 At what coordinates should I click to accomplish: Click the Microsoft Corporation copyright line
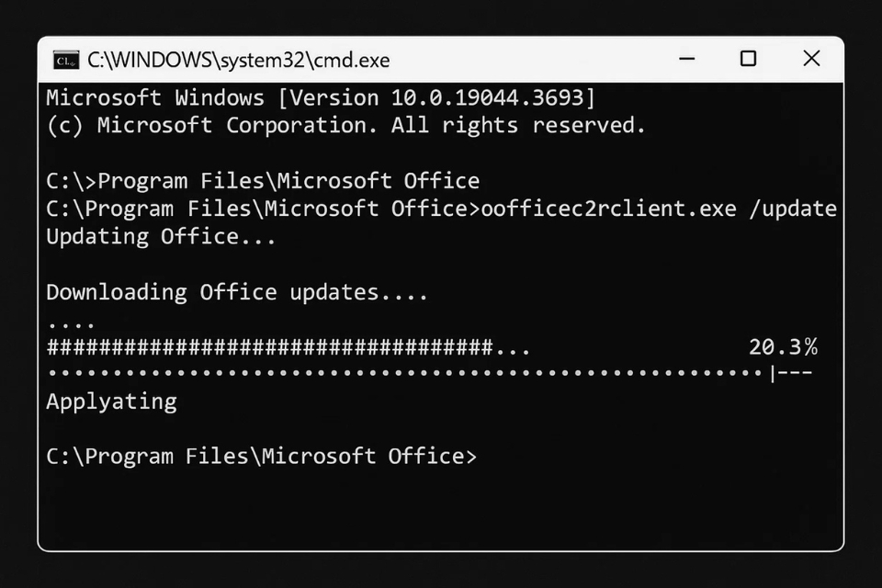coord(345,125)
